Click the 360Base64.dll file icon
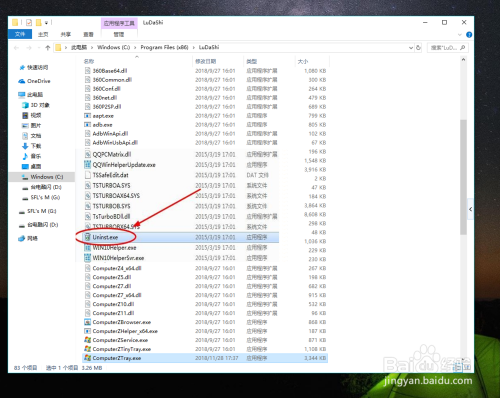The width and height of the screenshot is (500, 398). (x=87, y=71)
